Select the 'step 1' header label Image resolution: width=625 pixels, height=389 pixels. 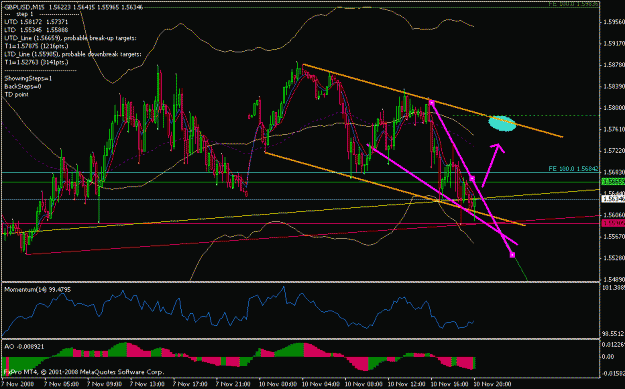coord(25,14)
